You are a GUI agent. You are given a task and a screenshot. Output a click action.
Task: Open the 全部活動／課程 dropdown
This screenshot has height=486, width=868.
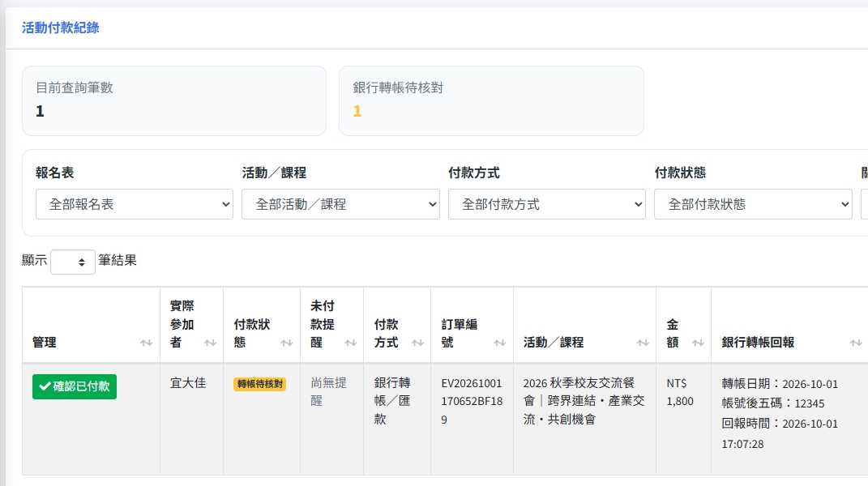click(x=340, y=204)
